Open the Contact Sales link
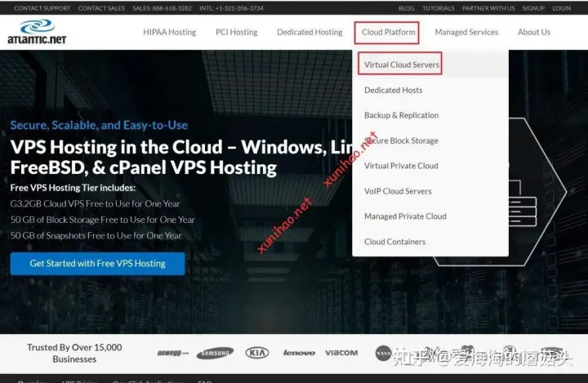Viewport: 588px width, 383px height. point(101,8)
